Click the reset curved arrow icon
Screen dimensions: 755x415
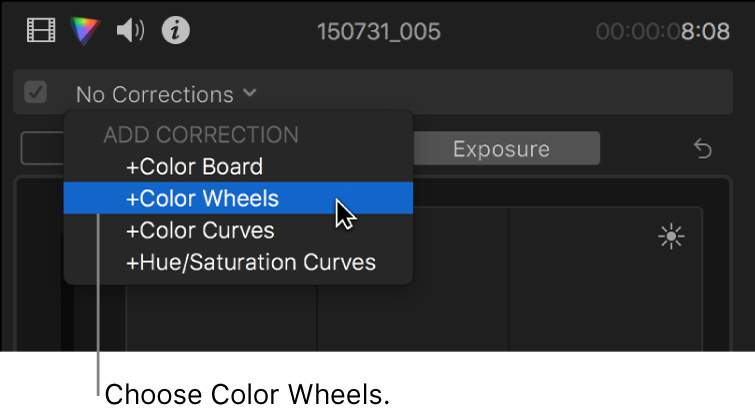pos(703,149)
